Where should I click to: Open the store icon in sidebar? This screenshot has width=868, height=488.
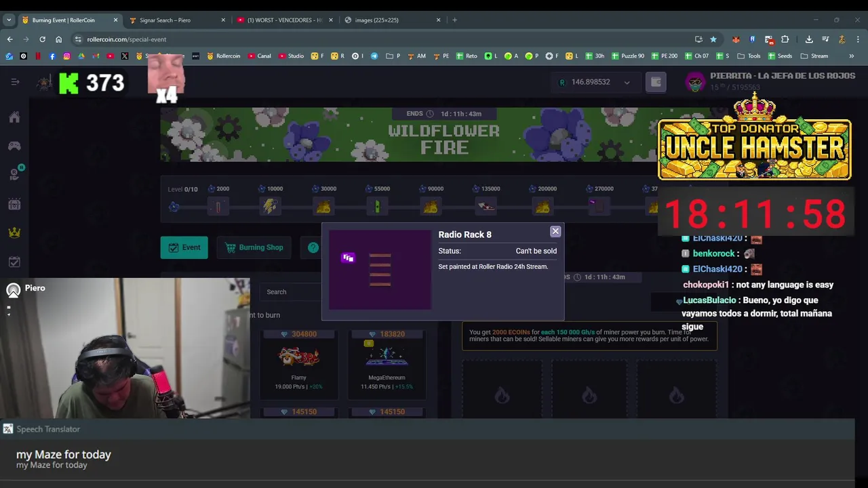[14, 204]
